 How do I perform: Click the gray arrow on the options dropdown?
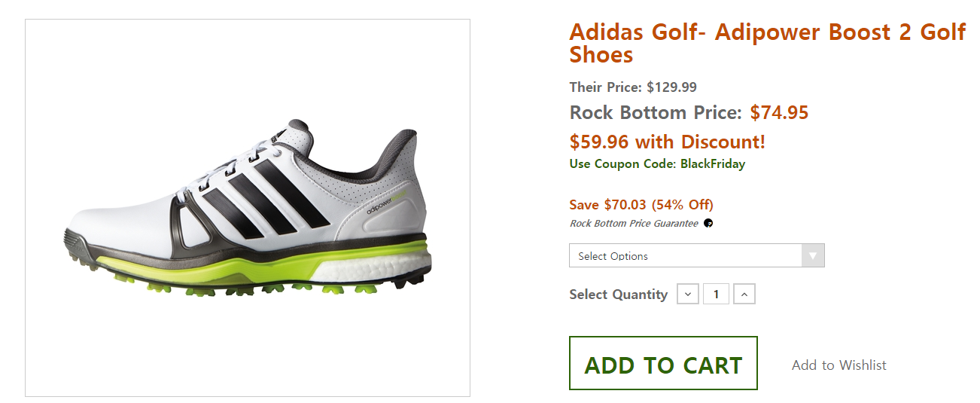pos(812,256)
